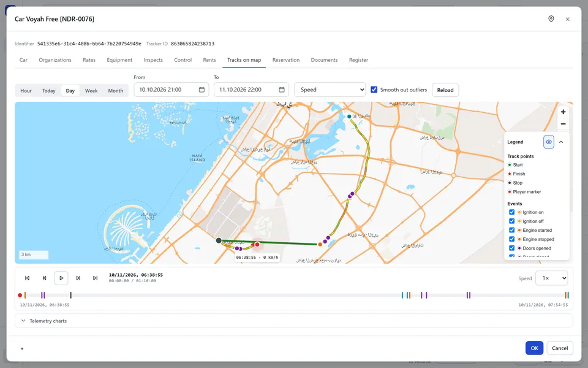Select the Month range button
The width and height of the screenshot is (588, 368).
[116, 91]
